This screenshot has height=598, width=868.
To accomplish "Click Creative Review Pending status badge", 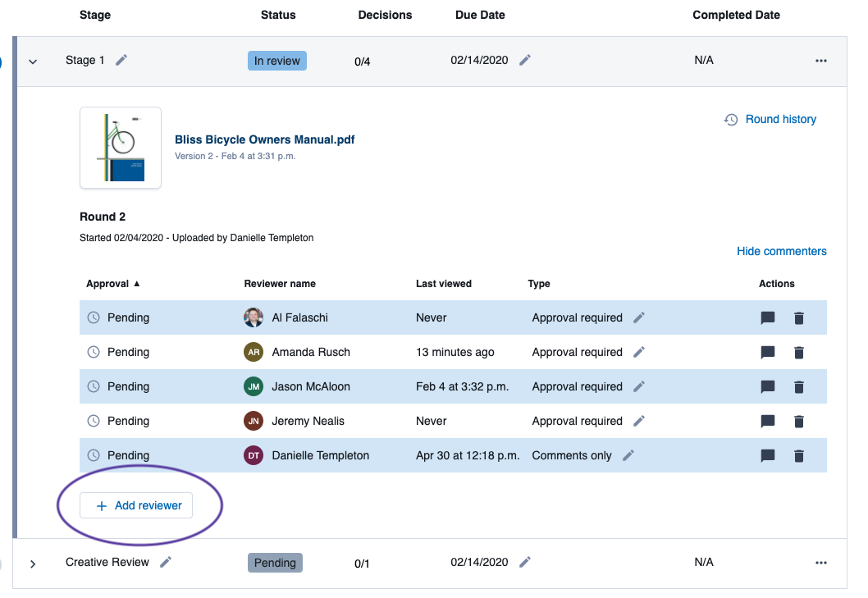I will point(275,563).
